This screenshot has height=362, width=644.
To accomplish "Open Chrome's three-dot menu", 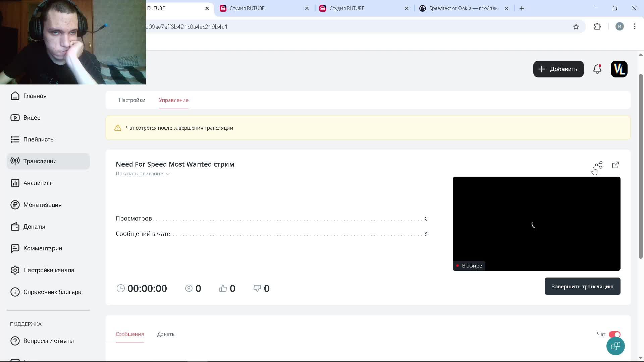I will [x=635, y=27].
